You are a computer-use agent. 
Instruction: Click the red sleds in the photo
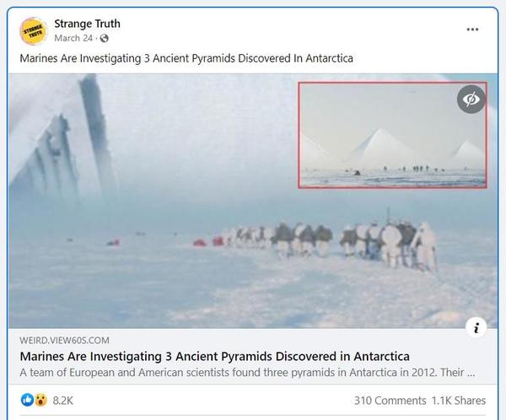click(209, 241)
